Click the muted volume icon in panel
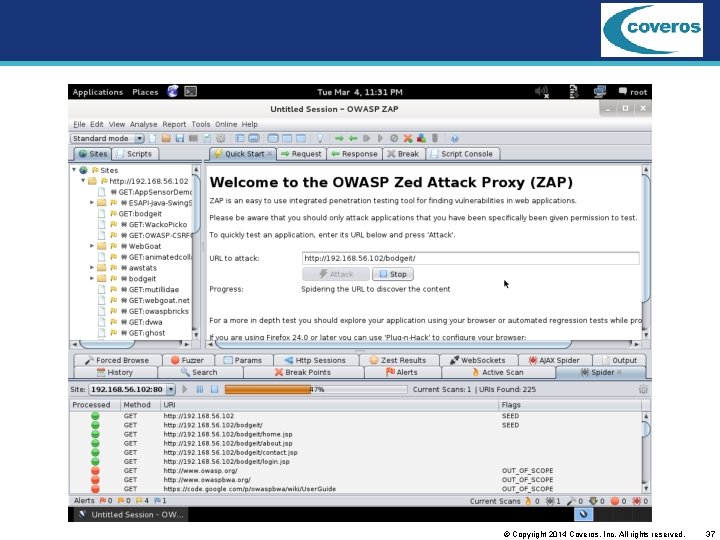The image size is (720, 540). [542, 92]
